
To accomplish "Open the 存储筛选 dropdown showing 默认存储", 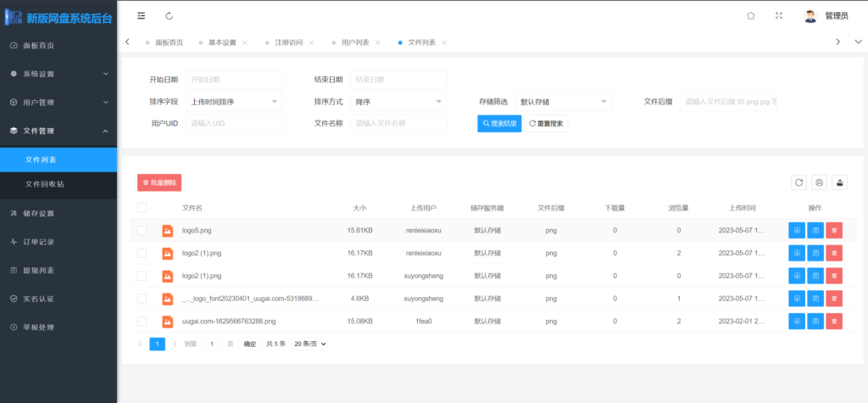I will point(563,102).
